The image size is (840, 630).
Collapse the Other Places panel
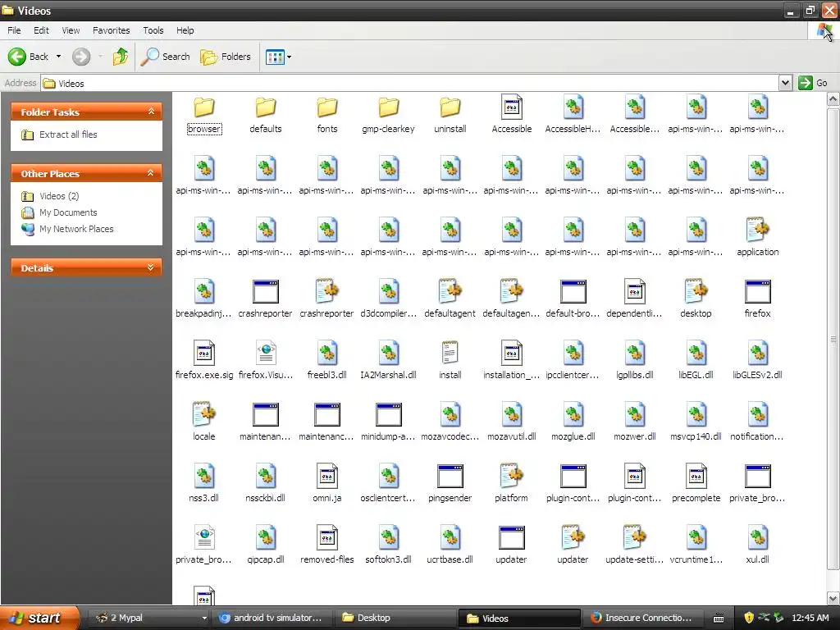coord(151,173)
